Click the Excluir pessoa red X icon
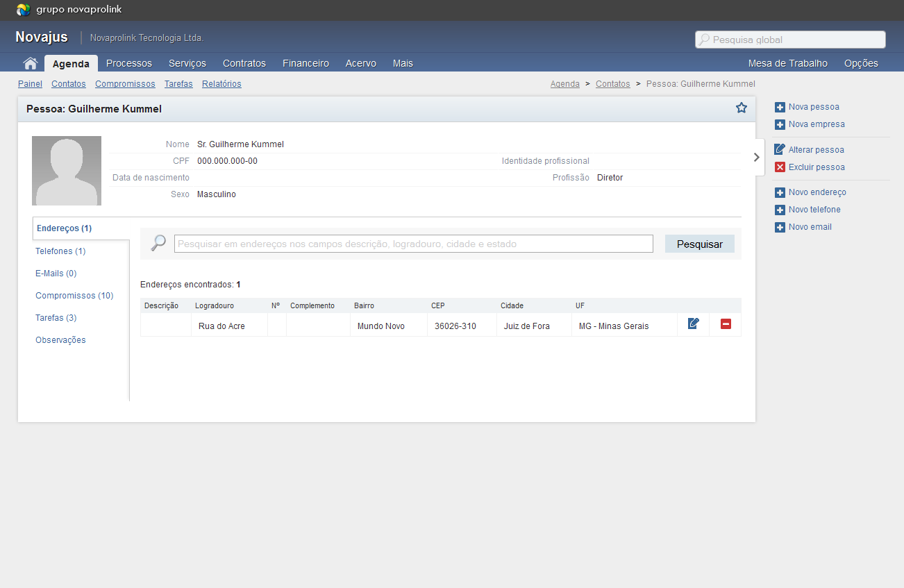The width and height of the screenshot is (904, 588). (x=780, y=167)
